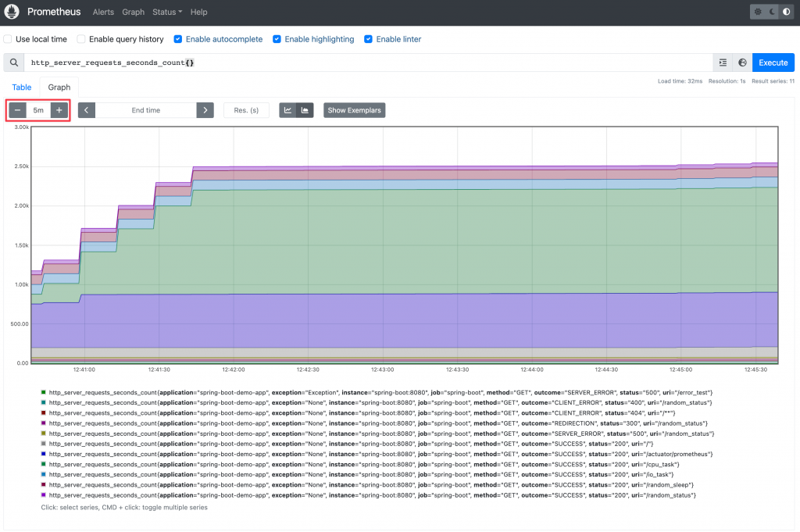Image resolution: width=800 pixels, height=532 pixels.
Task: Select the /cpu_task legend entry
Action: click(360, 464)
